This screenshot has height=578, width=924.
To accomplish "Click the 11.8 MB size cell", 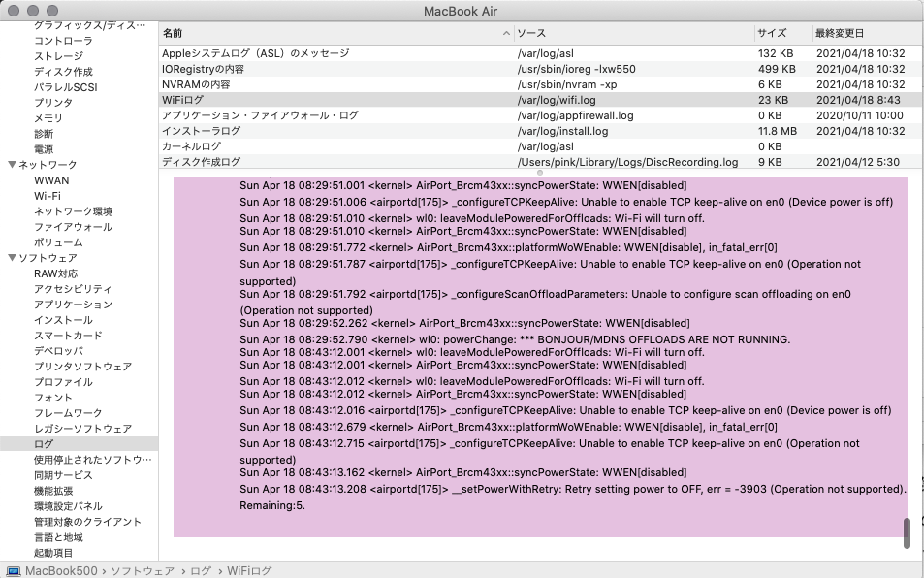I will point(778,131).
